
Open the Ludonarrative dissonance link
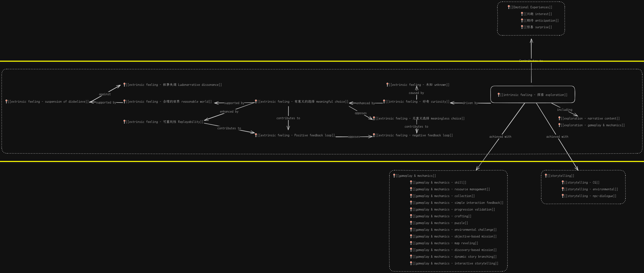[x=174, y=85]
